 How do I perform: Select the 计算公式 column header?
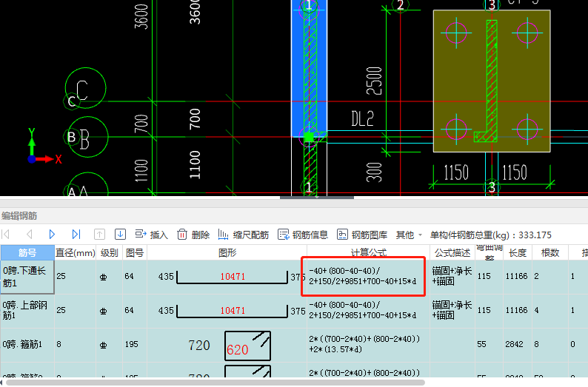pos(368,253)
